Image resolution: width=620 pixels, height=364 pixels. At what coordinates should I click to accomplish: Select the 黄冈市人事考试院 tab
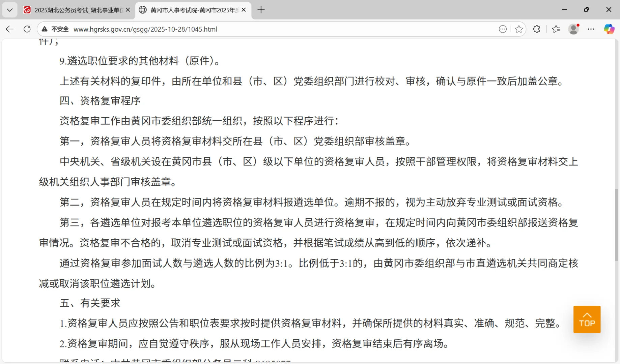(193, 10)
